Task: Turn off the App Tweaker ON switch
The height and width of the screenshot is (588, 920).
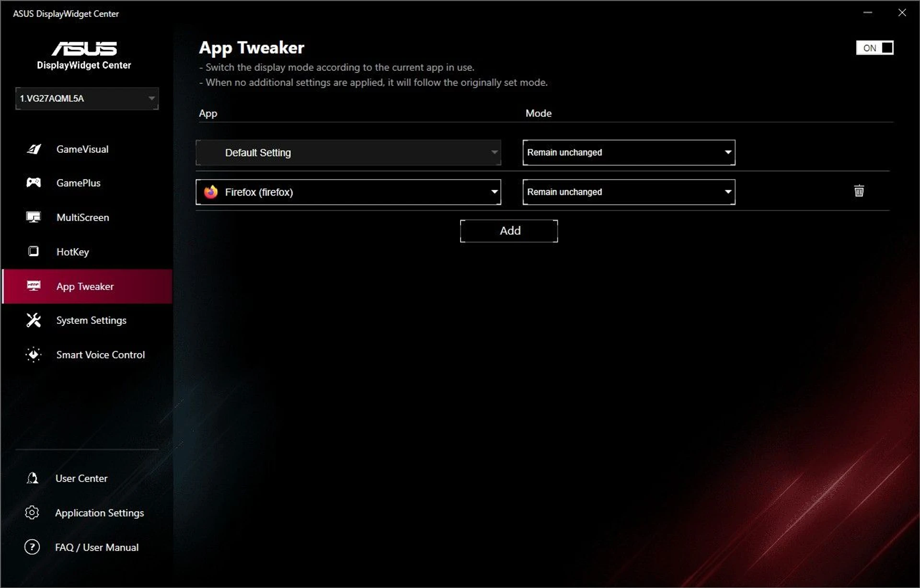Action: pyautogui.click(x=874, y=48)
